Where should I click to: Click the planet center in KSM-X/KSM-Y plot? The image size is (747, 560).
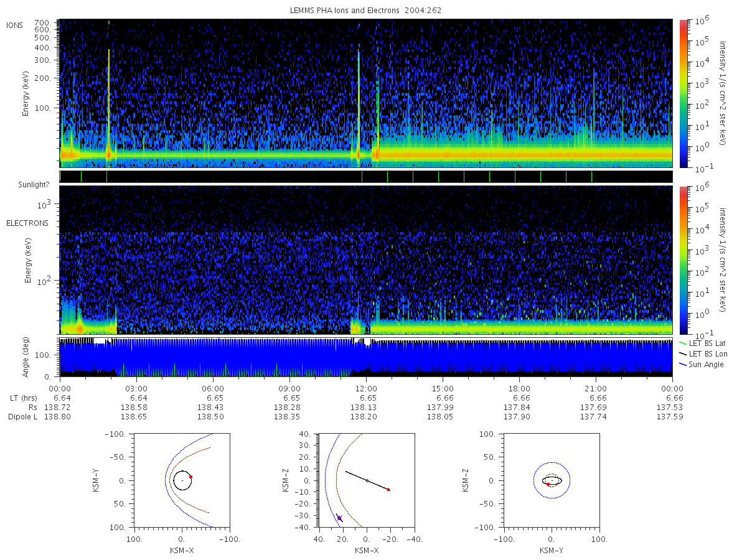click(182, 480)
